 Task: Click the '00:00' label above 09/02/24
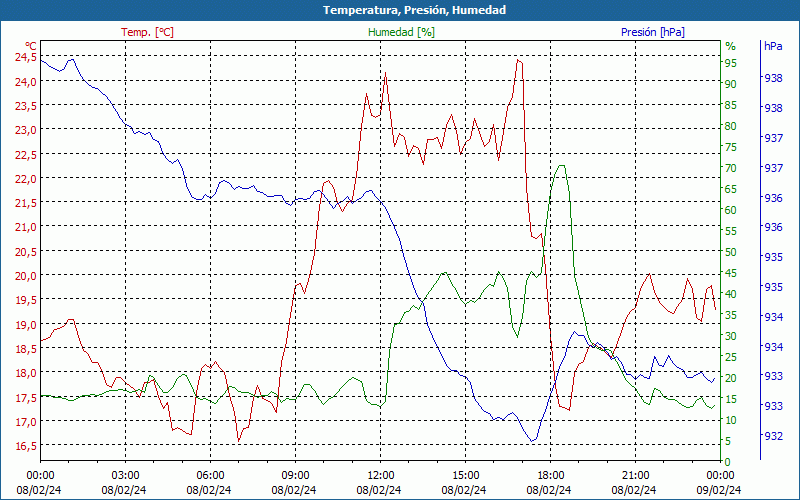point(720,476)
